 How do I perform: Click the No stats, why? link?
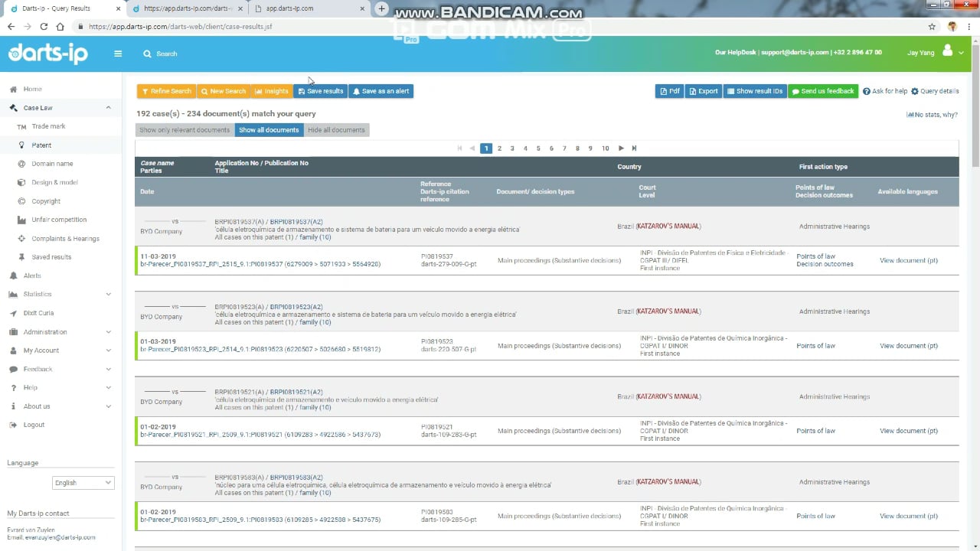(x=932, y=115)
